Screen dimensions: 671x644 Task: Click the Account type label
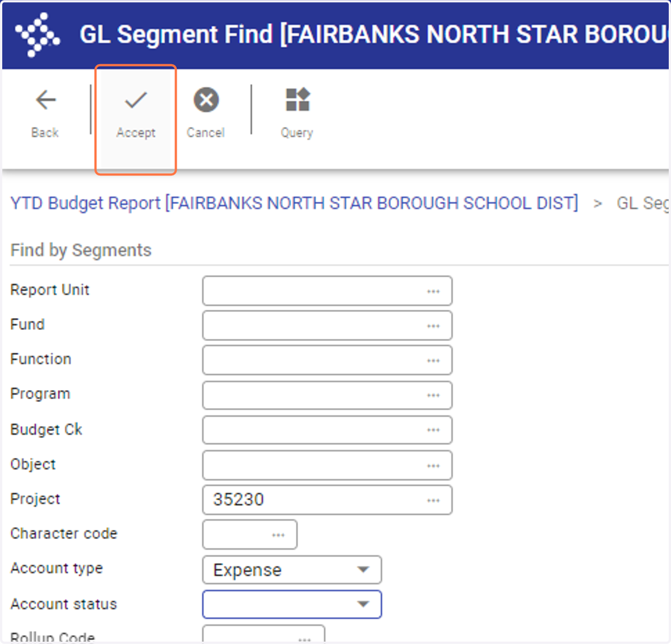(56, 569)
